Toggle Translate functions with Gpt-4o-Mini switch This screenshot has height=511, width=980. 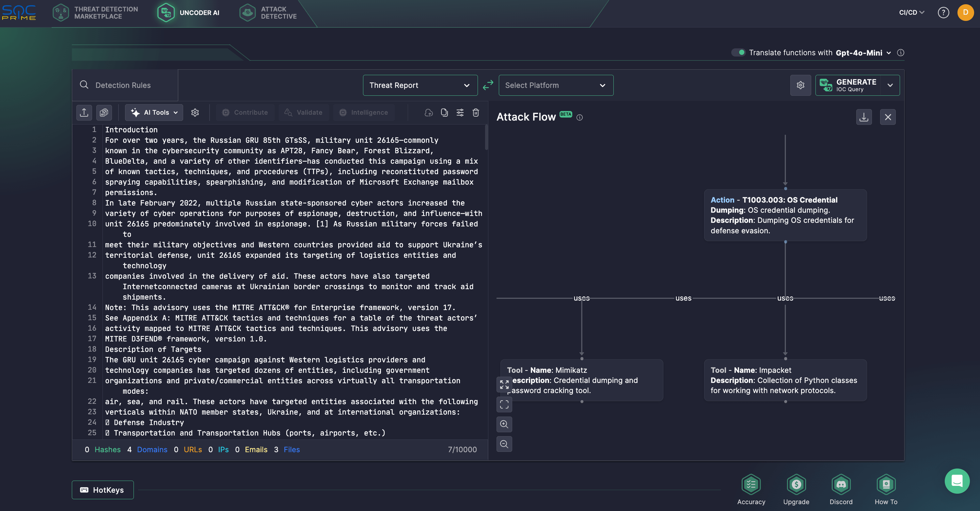tap(738, 53)
